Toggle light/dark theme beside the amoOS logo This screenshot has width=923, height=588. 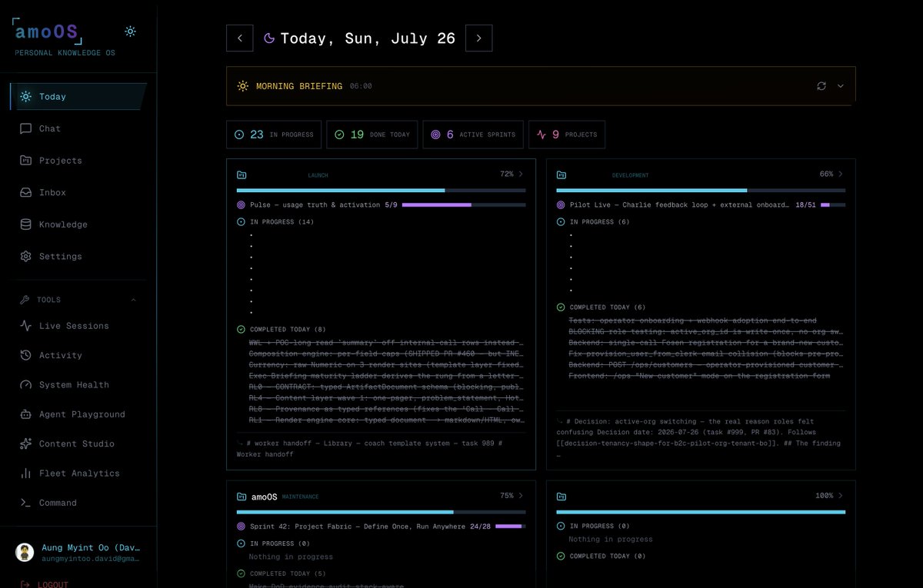[x=131, y=32]
